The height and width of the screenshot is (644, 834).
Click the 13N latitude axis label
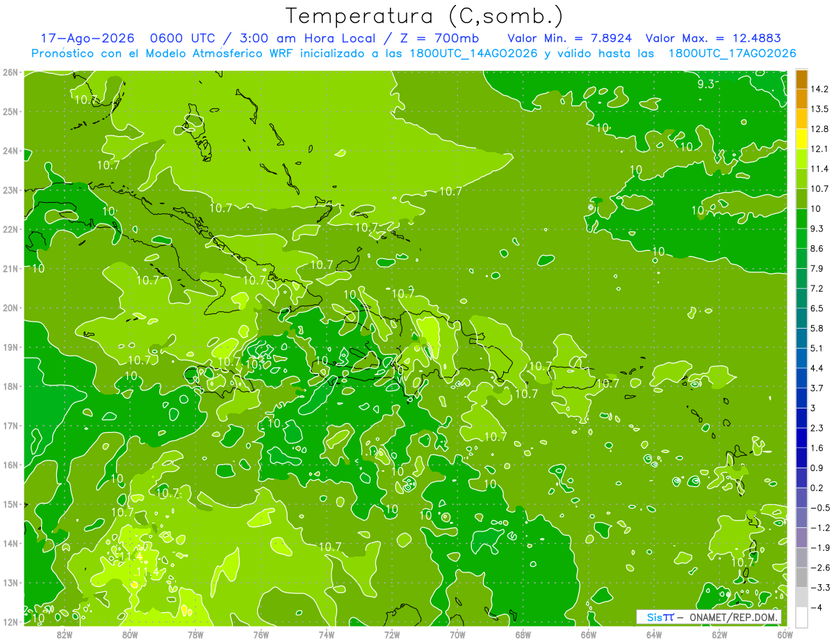10,583
